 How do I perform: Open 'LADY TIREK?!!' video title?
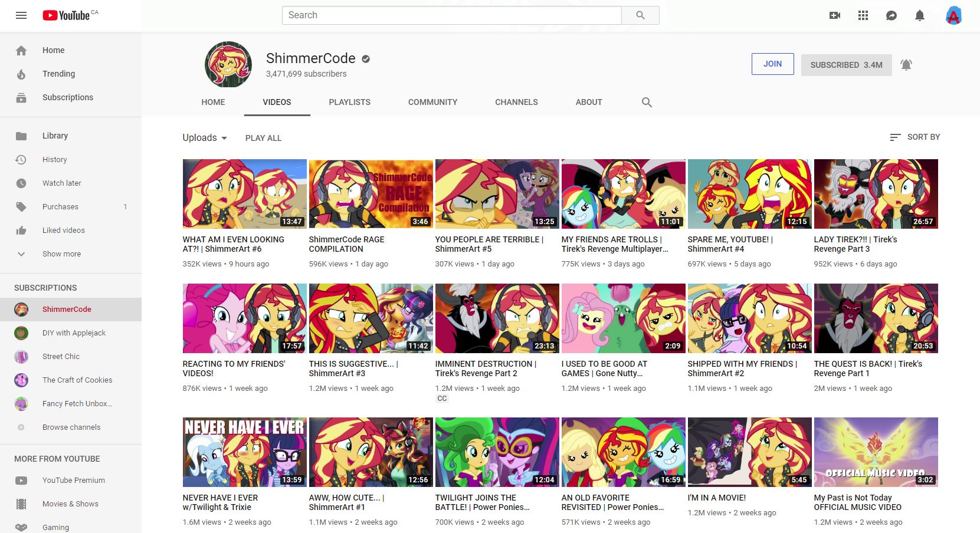(856, 244)
